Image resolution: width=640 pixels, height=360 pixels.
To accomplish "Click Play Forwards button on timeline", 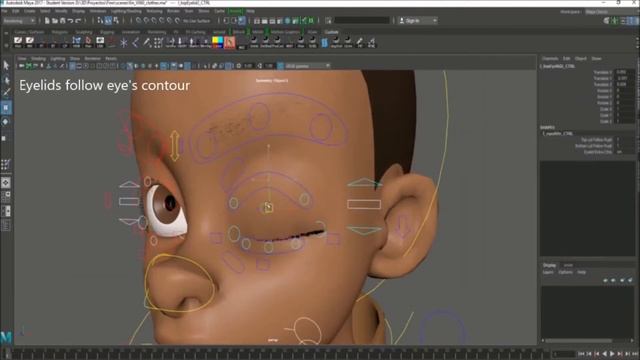I will (x=612, y=353).
